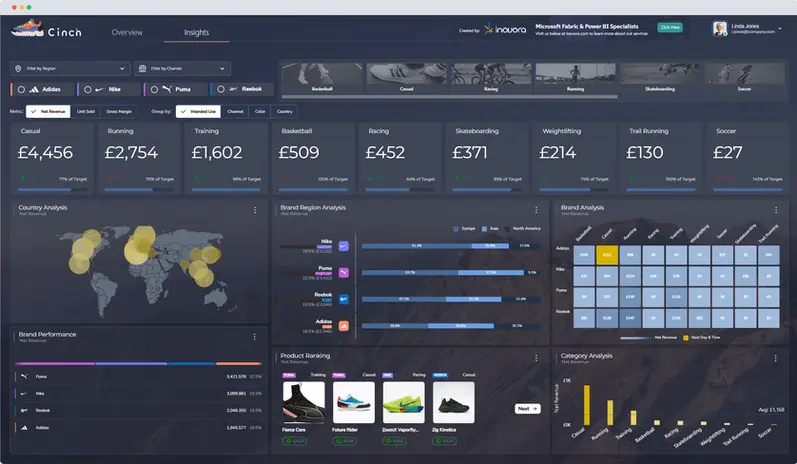Select the Reebok brand radio button

[x=221, y=89]
